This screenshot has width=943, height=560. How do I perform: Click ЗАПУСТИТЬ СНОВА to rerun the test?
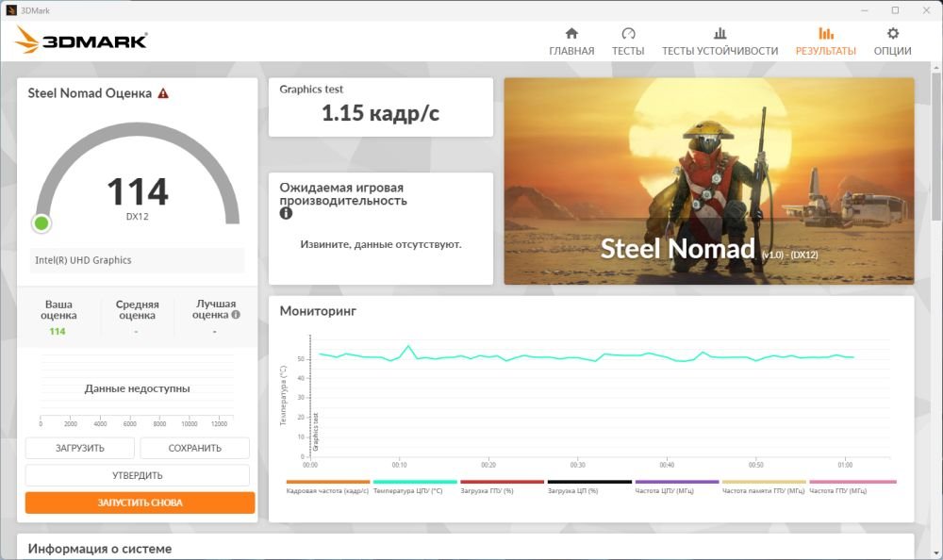coord(141,502)
